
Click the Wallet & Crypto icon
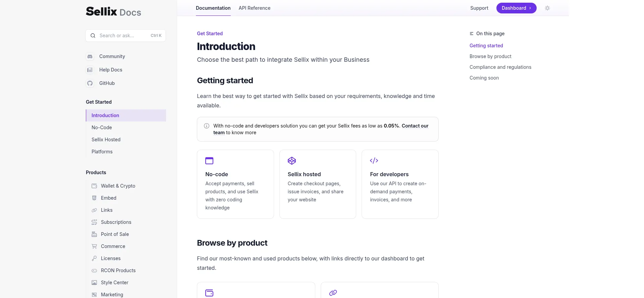(94, 186)
